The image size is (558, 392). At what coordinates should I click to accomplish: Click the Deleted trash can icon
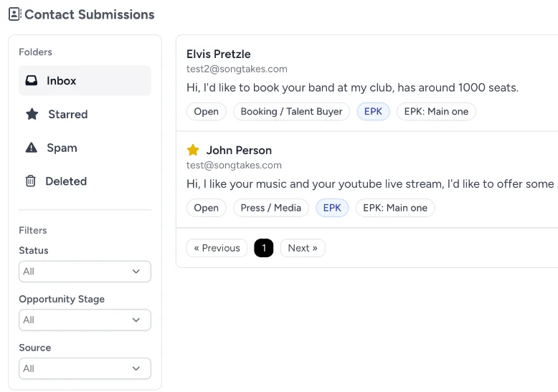tap(31, 182)
